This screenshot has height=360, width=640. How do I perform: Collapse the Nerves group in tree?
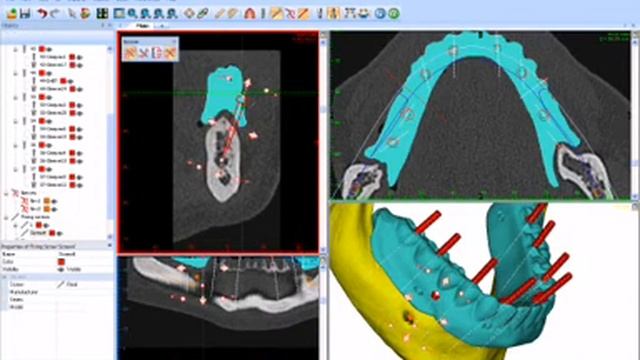click(x=6, y=193)
